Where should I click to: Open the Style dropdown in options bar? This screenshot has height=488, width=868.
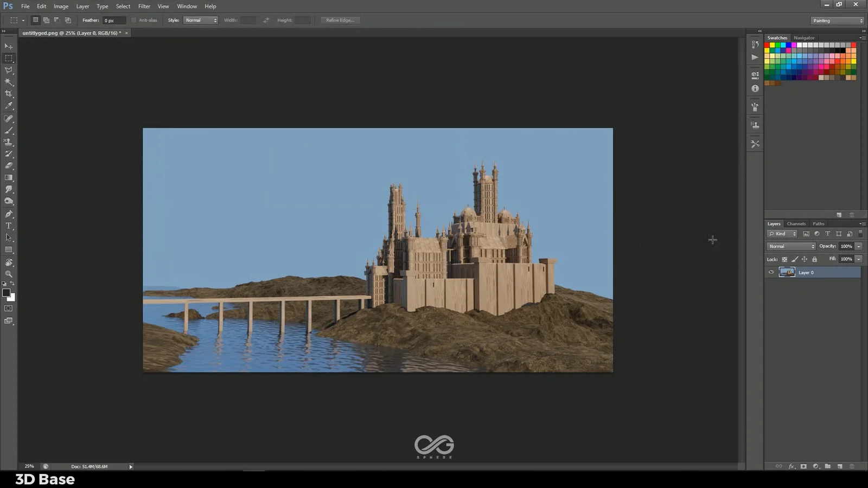point(200,20)
